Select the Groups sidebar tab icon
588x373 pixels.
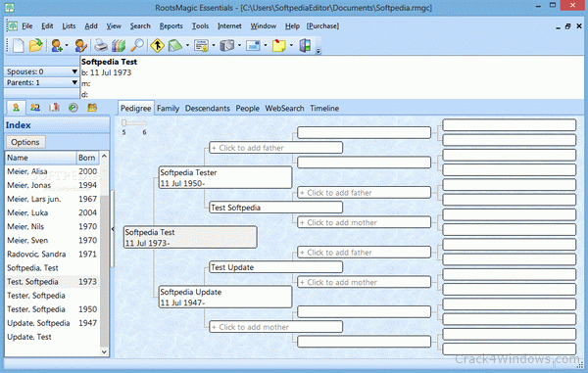pos(92,108)
